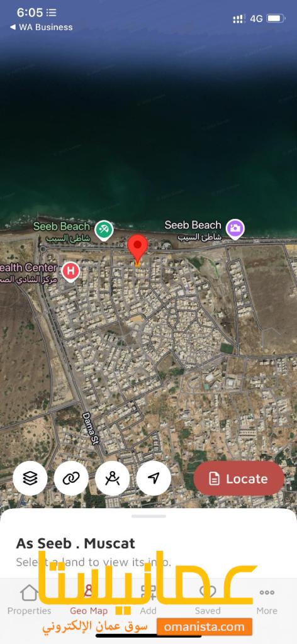Tap the bottom sheet drag handle

tap(148, 516)
